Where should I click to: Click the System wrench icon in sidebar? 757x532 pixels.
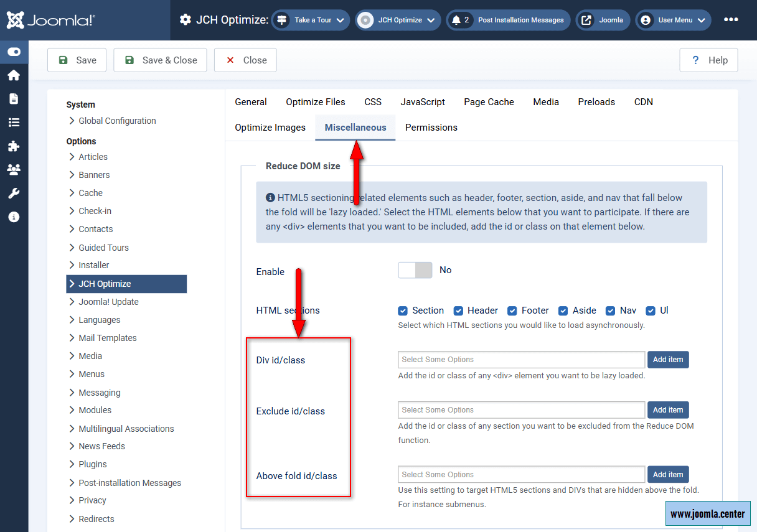point(14,194)
